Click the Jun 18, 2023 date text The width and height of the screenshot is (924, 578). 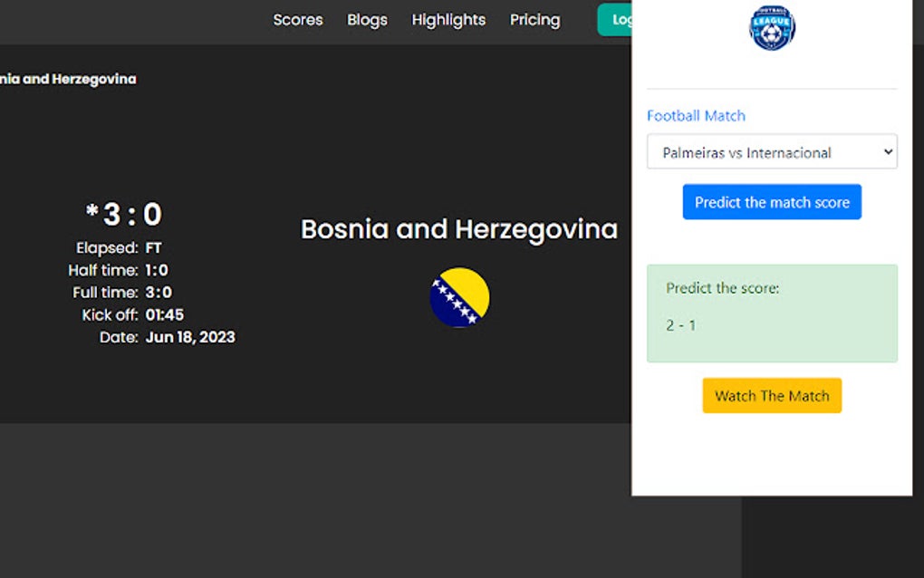191,336
